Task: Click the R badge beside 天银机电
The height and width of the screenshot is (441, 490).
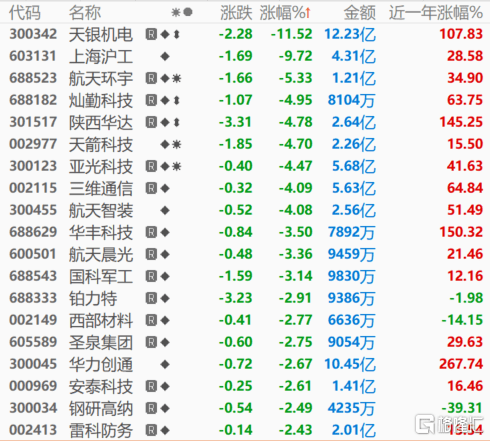Action: 151,34
